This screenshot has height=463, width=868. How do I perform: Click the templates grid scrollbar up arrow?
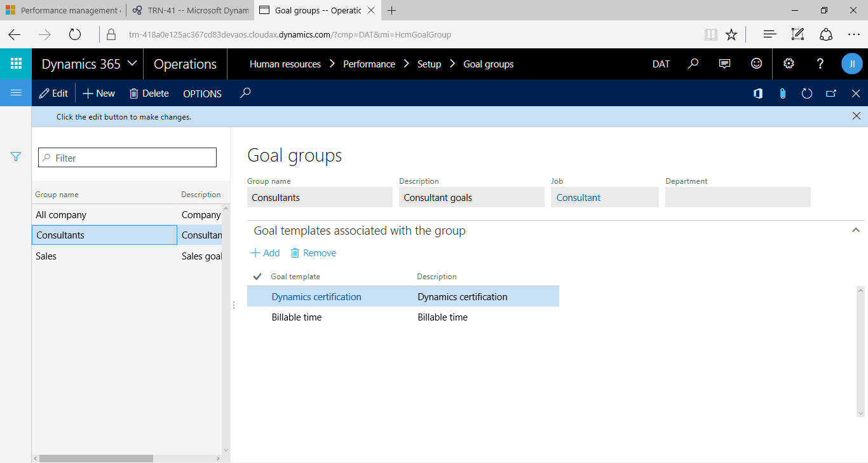(x=861, y=290)
